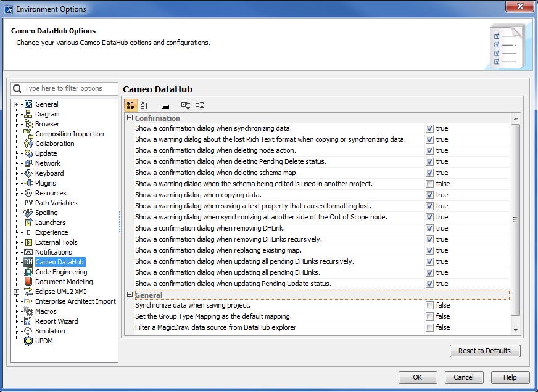Uncheck confirmation when synchronizing data
The height and width of the screenshot is (392, 538).
click(x=429, y=128)
